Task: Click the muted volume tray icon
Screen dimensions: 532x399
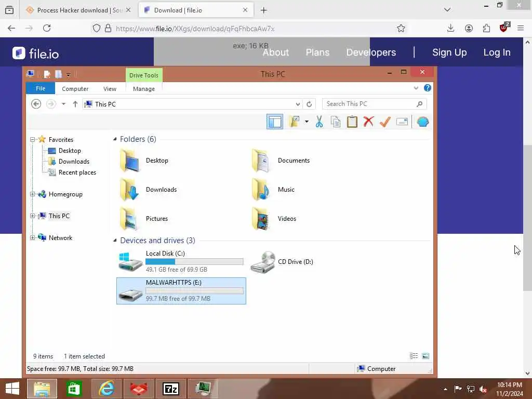Action: point(483,389)
